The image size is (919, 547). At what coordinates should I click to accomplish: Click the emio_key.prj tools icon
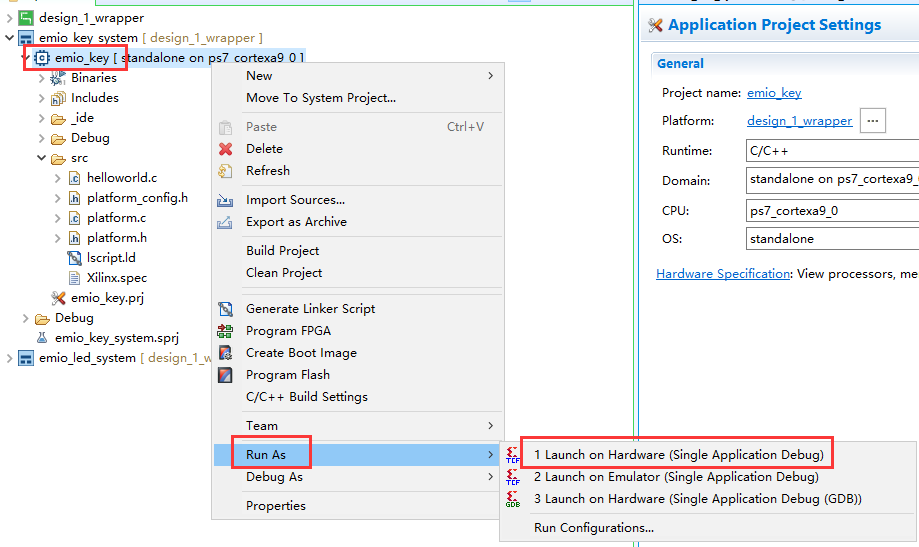tap(57, 298)
